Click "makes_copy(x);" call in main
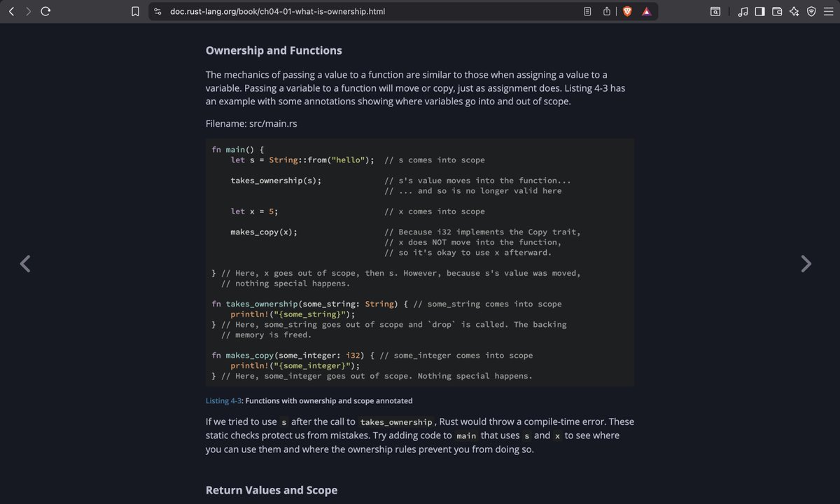840x504 pixels. point(264,232)
